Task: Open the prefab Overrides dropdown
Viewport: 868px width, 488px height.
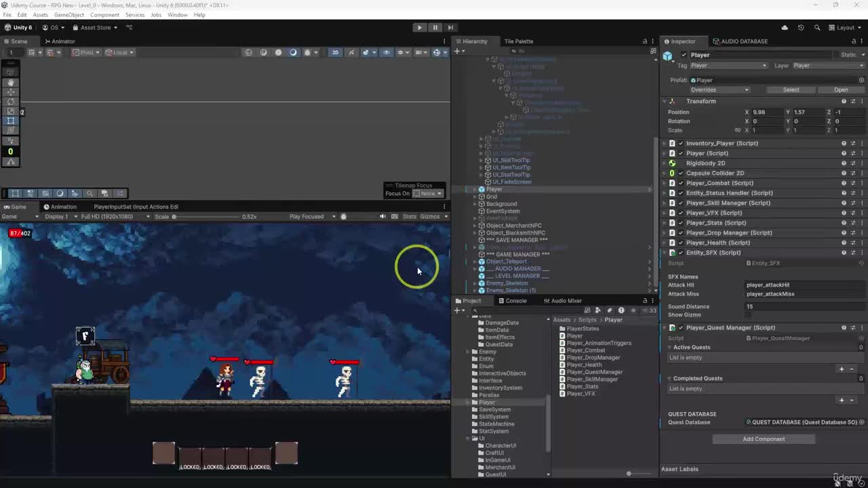Action: 720,89
